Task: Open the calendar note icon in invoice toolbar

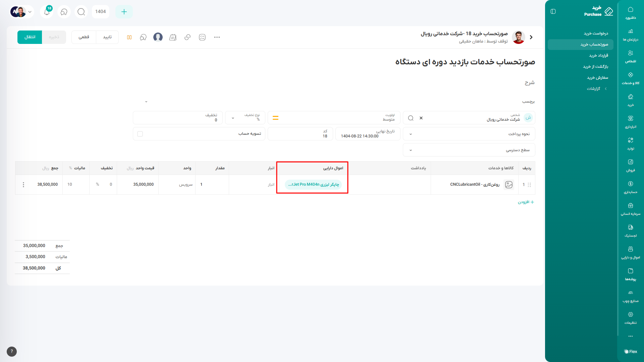Action: [173, 37]
